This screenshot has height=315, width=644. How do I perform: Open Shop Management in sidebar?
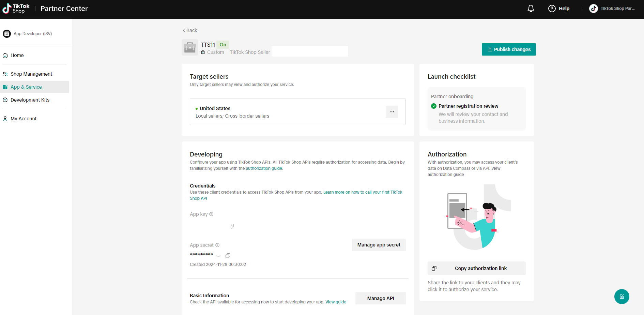pos(31,74)
